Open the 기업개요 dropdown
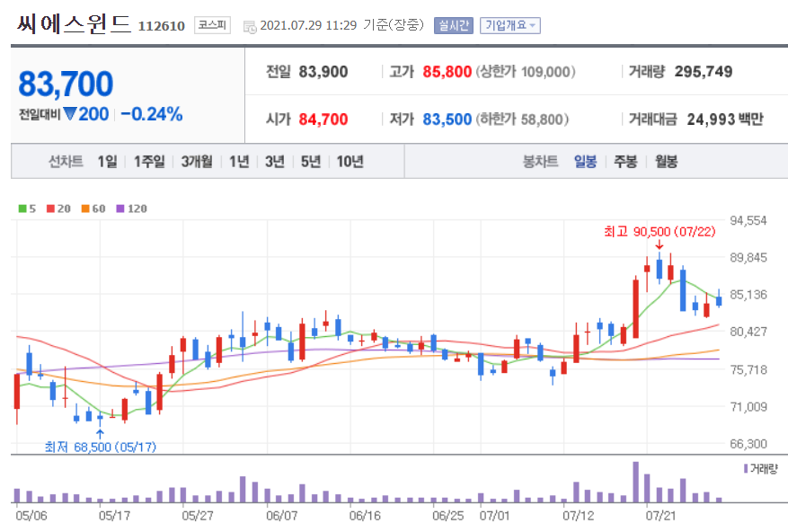Screen dimensions: 788x532 tap(510, 25)
